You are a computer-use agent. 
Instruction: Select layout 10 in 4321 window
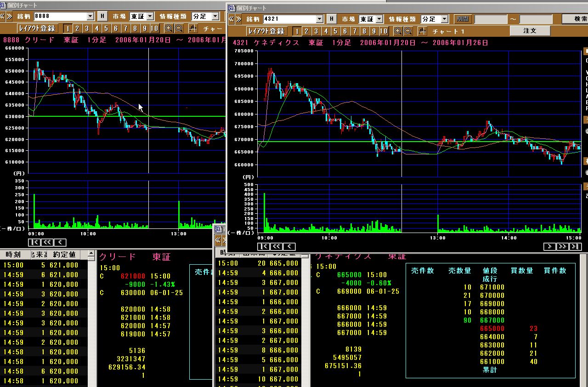[384, 31]
